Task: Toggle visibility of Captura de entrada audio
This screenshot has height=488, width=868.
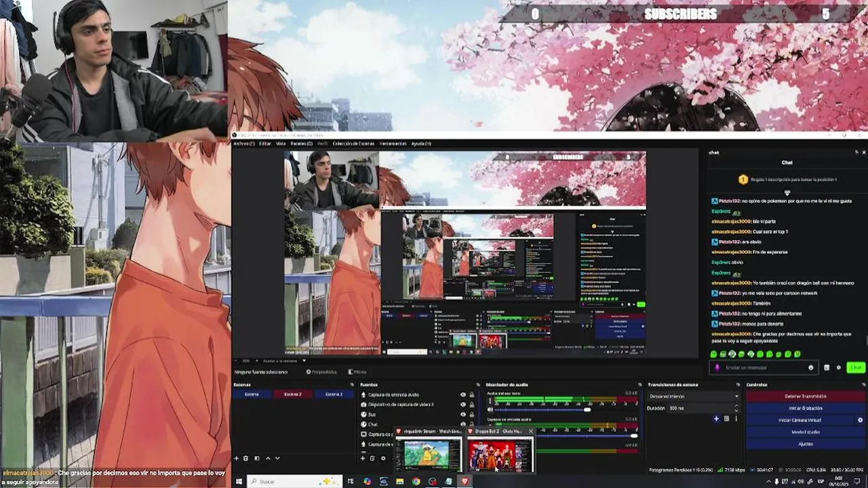Action: [x=463, y=394]
